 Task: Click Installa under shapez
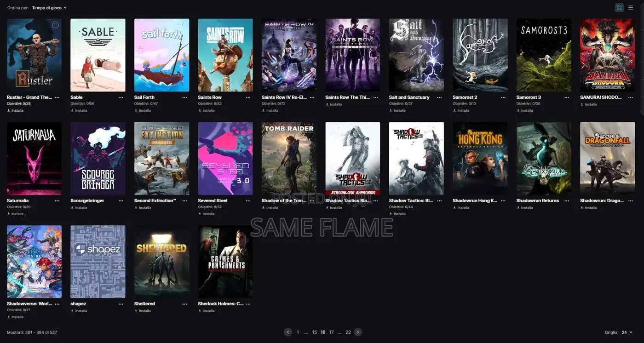[x=79, y=311]
